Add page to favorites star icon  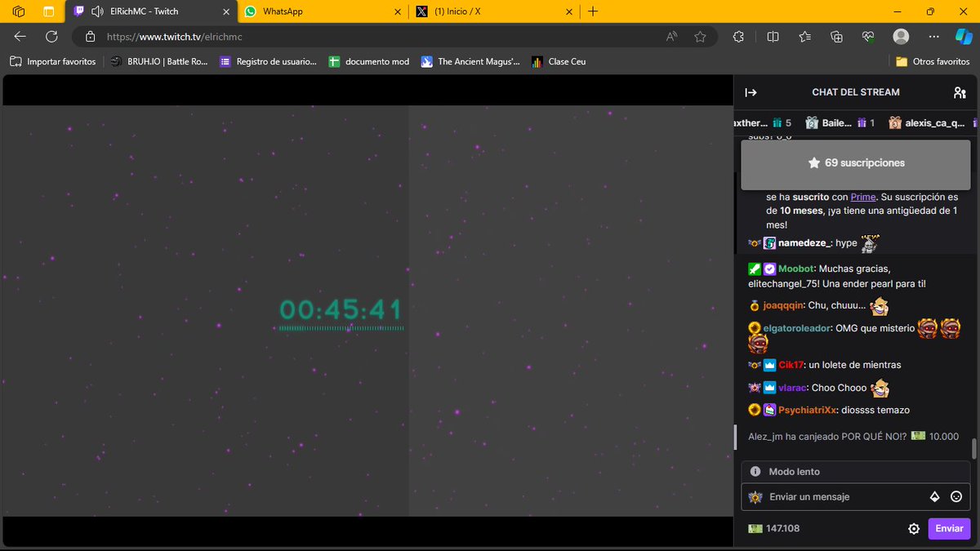(x=700, y=37)
